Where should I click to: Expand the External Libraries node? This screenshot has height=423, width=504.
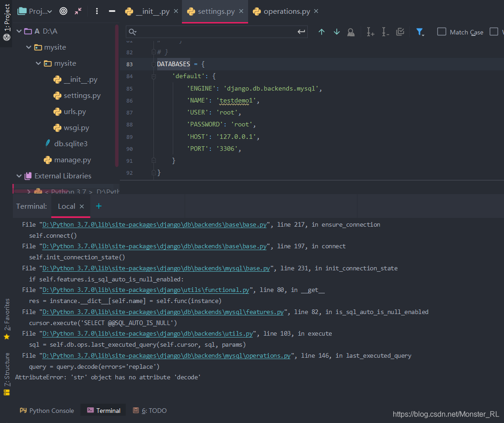(19, 176)
